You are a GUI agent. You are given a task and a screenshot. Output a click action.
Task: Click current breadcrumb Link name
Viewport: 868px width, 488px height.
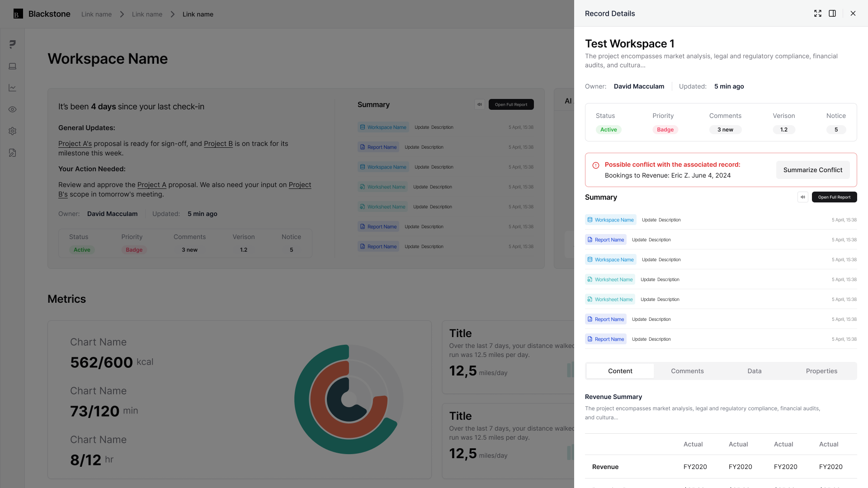pyautogui.click(x=198, y=14)
